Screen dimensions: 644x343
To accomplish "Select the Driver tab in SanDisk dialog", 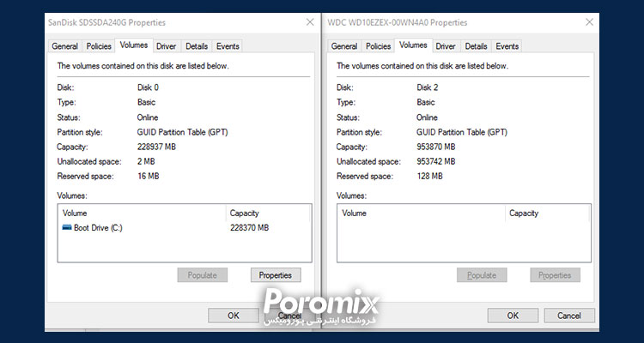I will tap(166, 46).
